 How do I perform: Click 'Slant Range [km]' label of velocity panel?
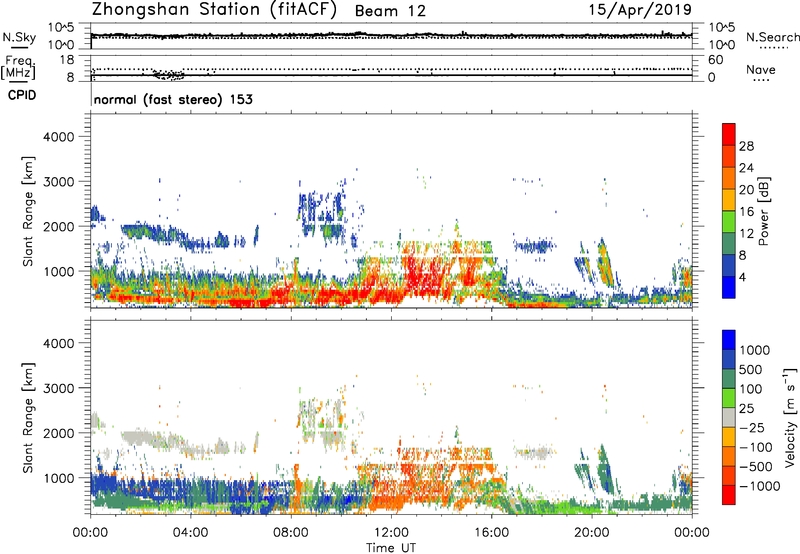[x=28, y=417]
